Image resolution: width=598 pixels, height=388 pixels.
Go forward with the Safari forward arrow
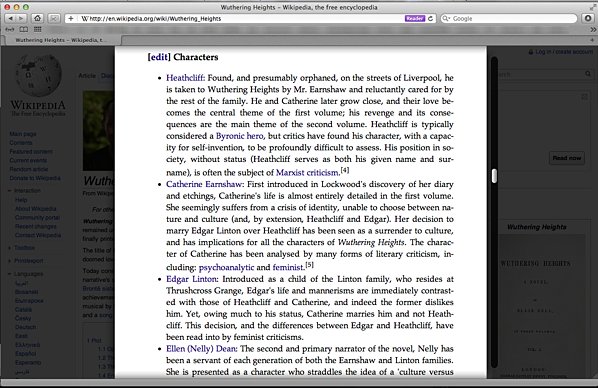point(21,18)
